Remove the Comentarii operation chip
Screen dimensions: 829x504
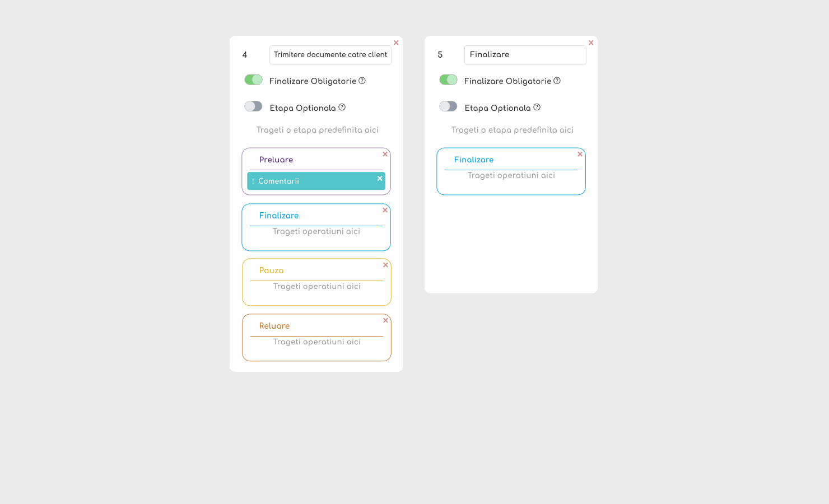point(380,179)
